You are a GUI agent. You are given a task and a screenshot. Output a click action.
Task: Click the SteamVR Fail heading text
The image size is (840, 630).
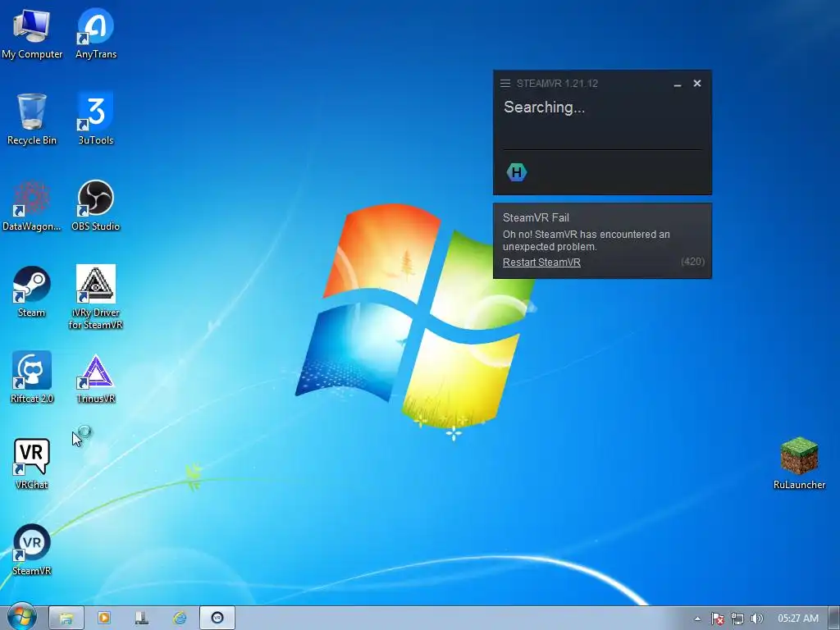[x=536, y=217]
